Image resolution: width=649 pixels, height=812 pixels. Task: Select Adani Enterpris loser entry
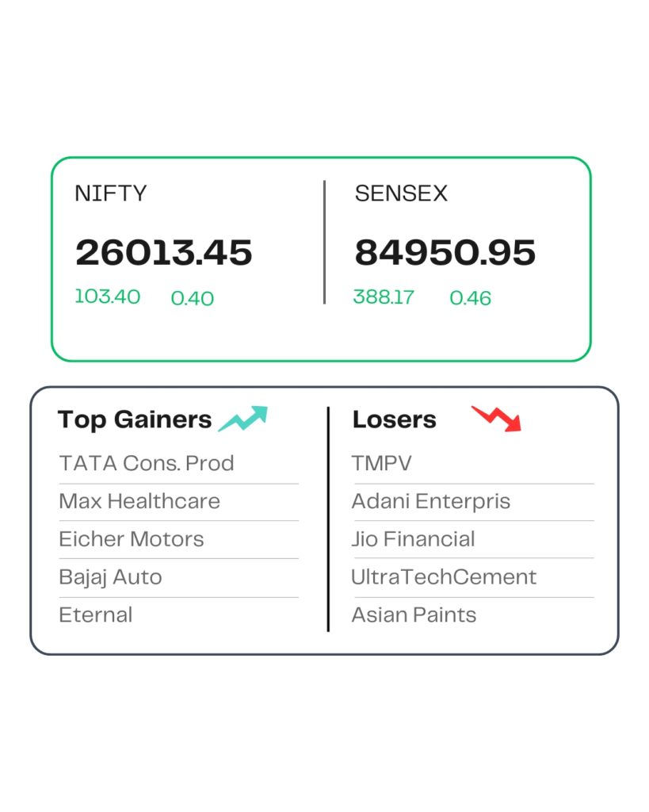(x=431, y=501)
